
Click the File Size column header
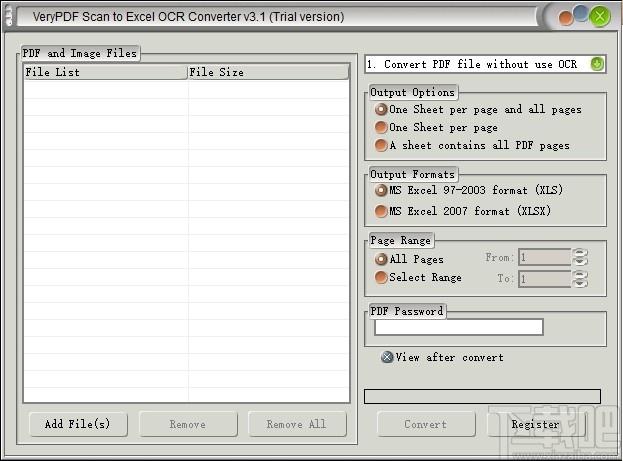pyautogui.click(x=268, y=72)
